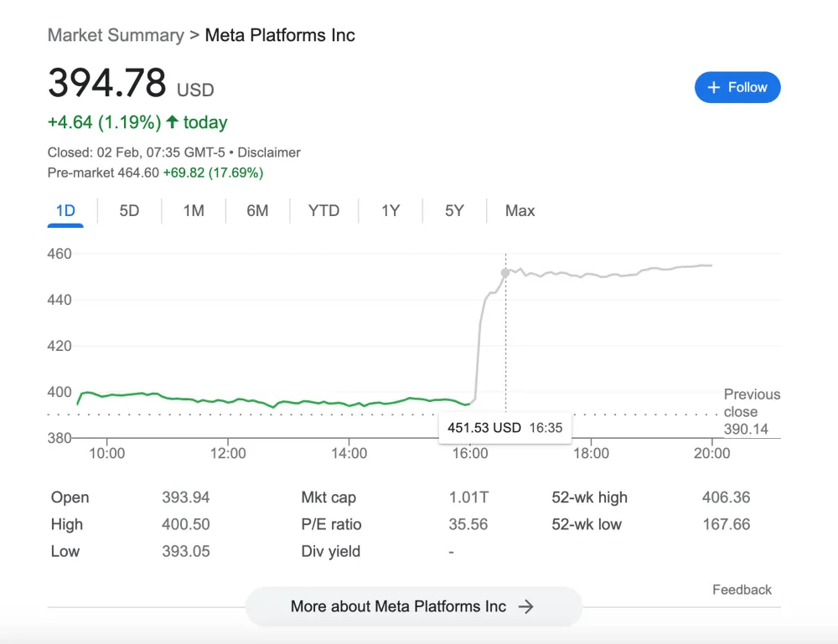Click the chart point marker at 16:35
Viewport: 838px width, 644px height.
click(x=505, y=273)
